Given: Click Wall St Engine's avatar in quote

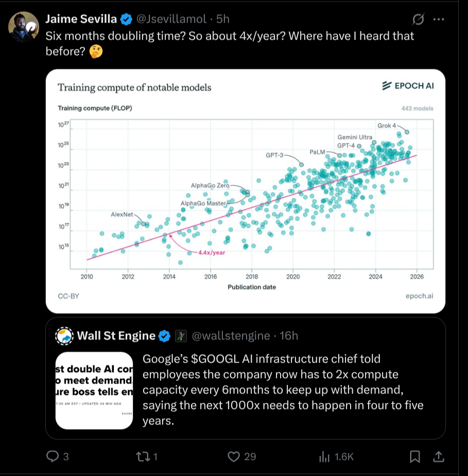Looking at the screenshot, I should coord(65,336).
